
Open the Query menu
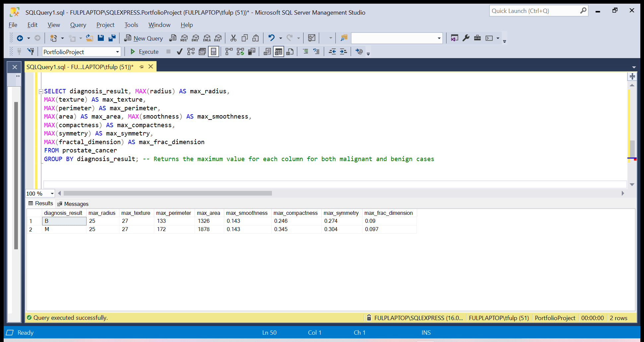click(x=78, y=25)
